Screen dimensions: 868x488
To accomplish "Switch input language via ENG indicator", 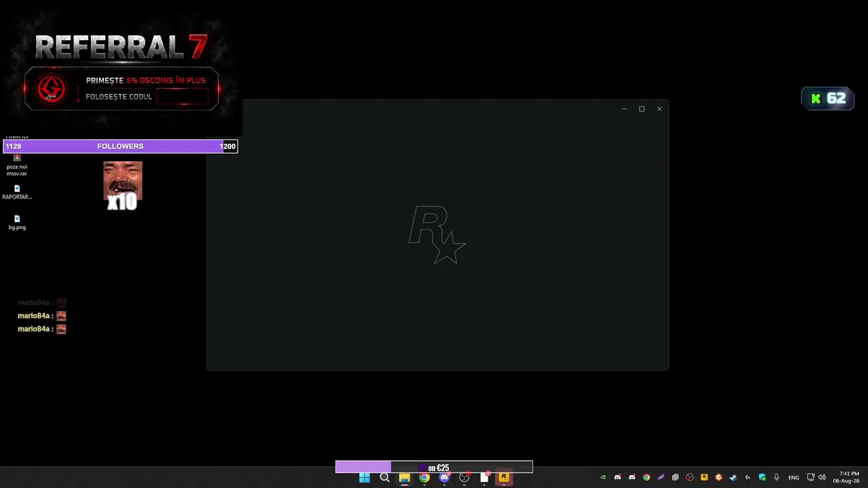I will point(793,478).
